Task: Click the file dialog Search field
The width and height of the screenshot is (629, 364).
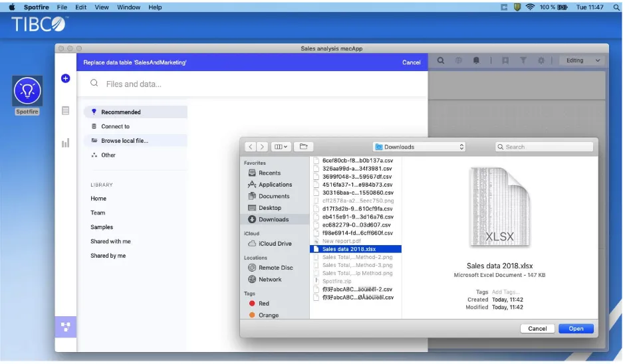Action: 545,147
